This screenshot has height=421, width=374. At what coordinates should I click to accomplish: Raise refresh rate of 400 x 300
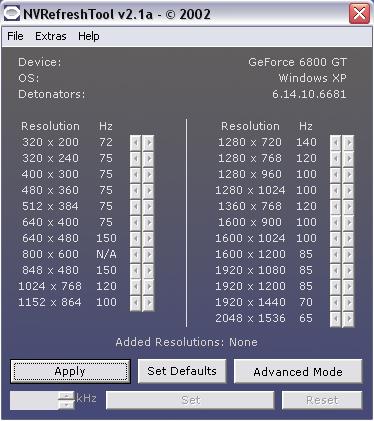click(148, 175)
